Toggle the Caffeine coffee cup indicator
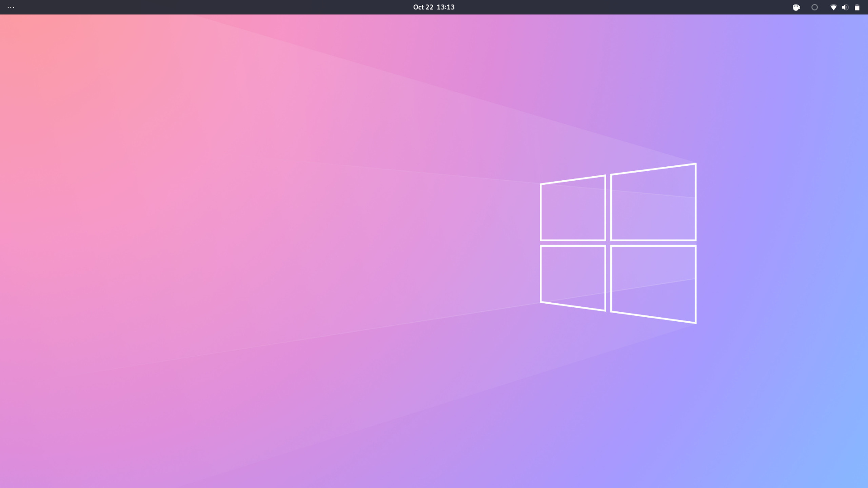Image resolution: width=868 pixels, height=488 pixels. point(797,7)
